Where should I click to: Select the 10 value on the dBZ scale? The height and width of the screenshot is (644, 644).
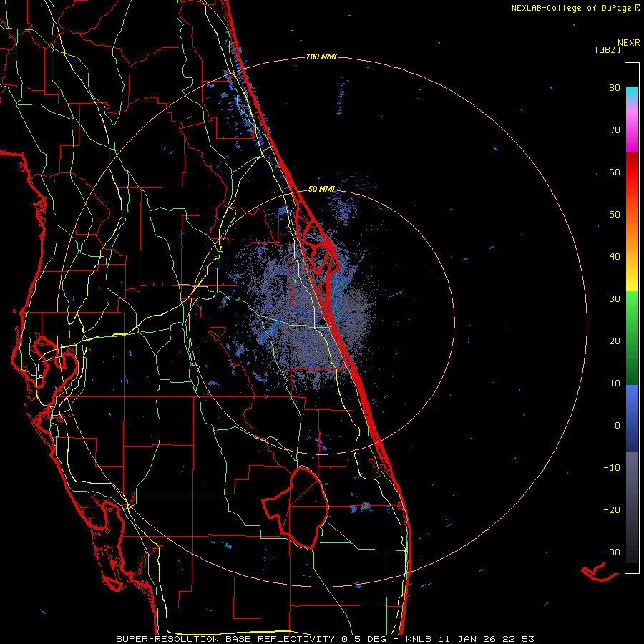pyautogui.click(x=615, y=384)
